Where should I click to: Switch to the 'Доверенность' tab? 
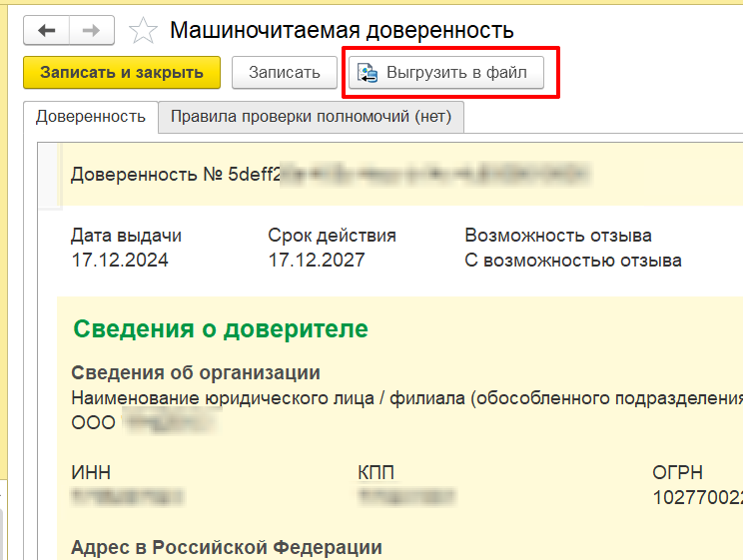pyautogui.click(x=91, y=117)
